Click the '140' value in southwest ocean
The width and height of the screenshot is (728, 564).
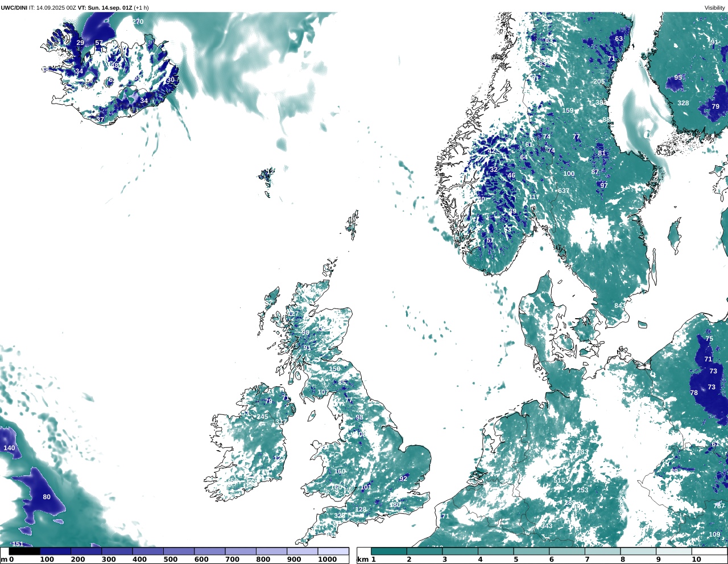click(10, 448)
